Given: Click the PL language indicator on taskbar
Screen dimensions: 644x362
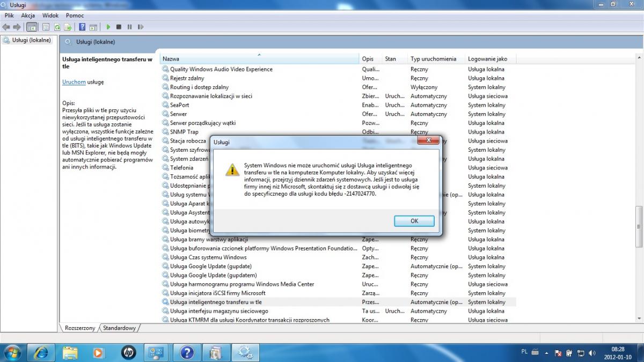Looking at the screenshot, I should point(524,352).
